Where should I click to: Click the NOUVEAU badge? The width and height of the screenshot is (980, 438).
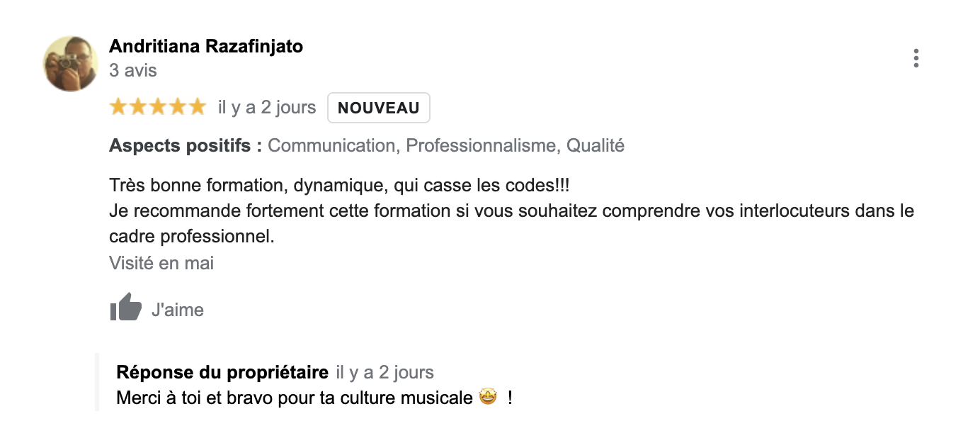coord(378,108)
